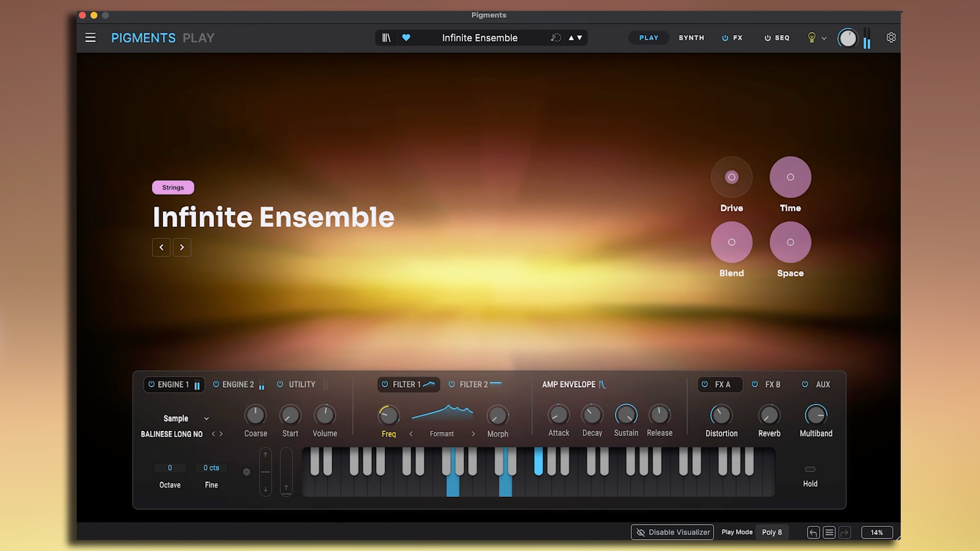Go to previous preset arrow under title
Viewport: 980px width, 551px height.
tap(161, 247)
